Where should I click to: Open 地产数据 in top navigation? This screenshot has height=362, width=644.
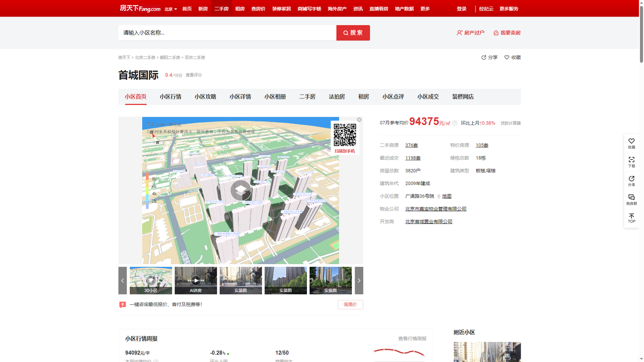pos(404,8)
